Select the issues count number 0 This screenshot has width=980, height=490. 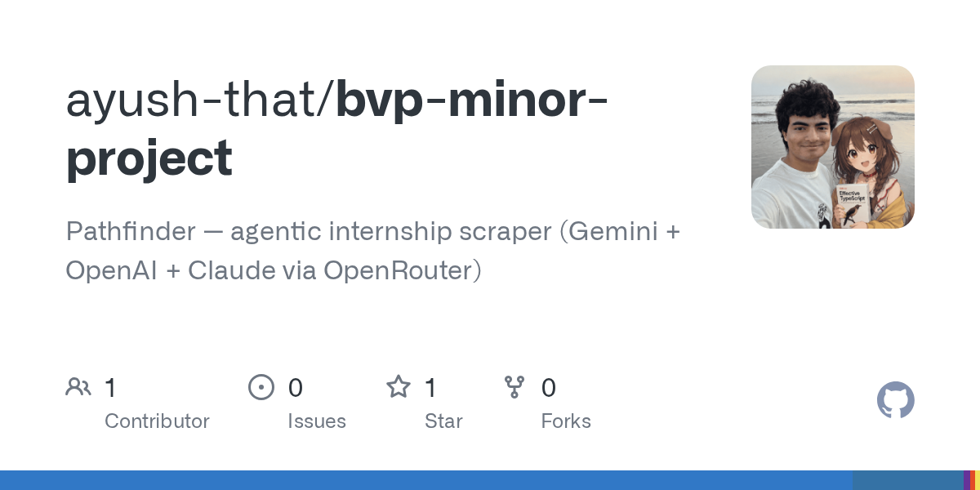(296, 388)
